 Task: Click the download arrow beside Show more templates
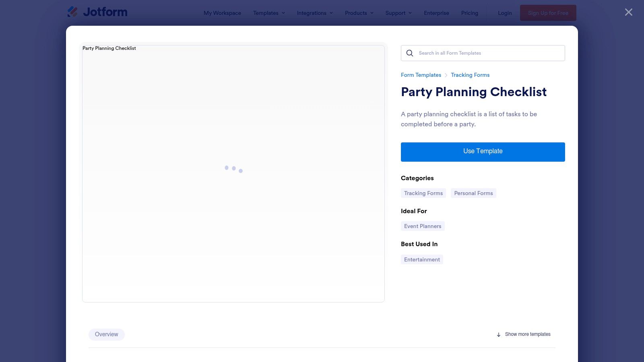(x=499, y=334)
